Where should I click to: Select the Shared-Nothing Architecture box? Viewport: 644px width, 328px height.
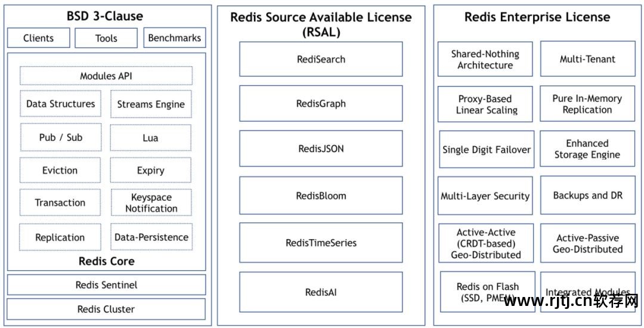click(x=485, y=58)
